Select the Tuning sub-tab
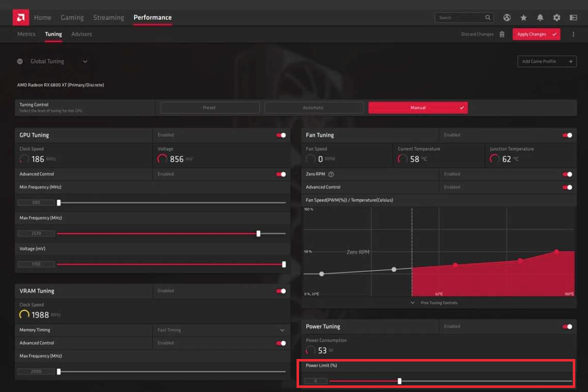The image size is (588, 392). [x=53, y=34]
